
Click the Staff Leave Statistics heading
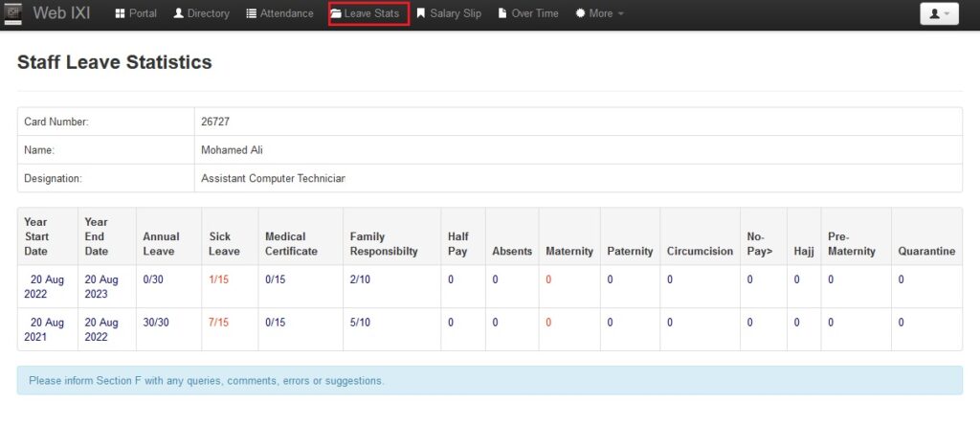pyautogui.click(x=115, y=62)
